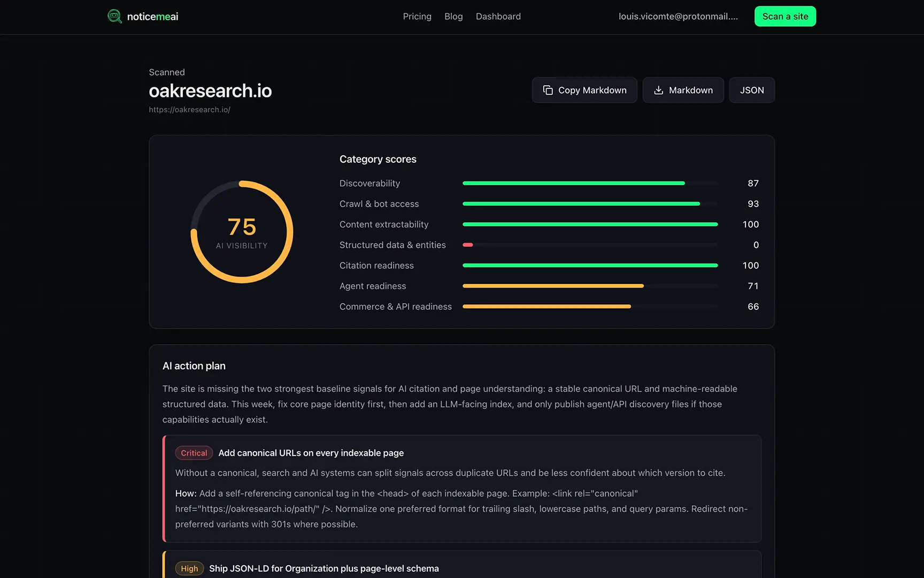Click the Discoverability score bar
The height and width of the screenshot is (578, 924).
[573, 183]
